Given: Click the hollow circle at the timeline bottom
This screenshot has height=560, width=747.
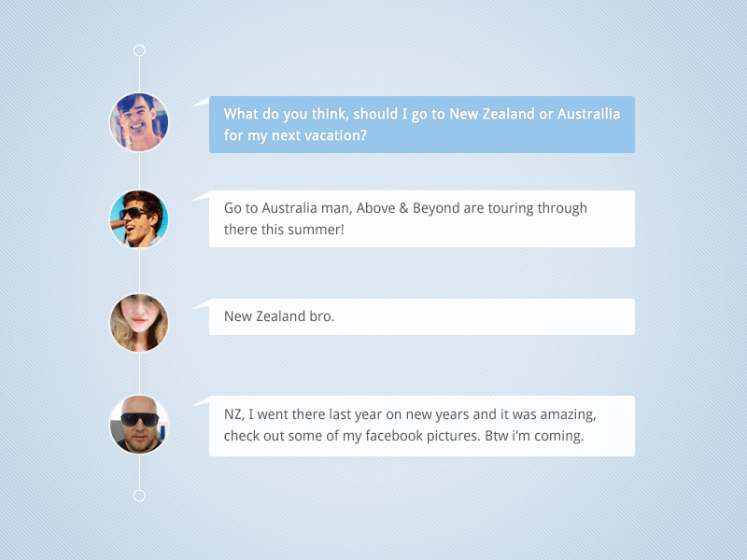Looking at the screenshot, I should click(x=139, y=496).
